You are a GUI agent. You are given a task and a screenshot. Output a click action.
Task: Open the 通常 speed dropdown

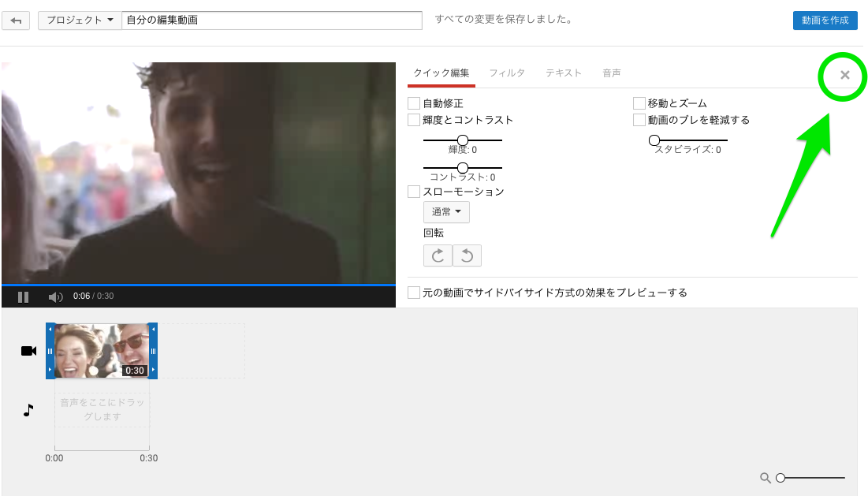coord(447,212)
